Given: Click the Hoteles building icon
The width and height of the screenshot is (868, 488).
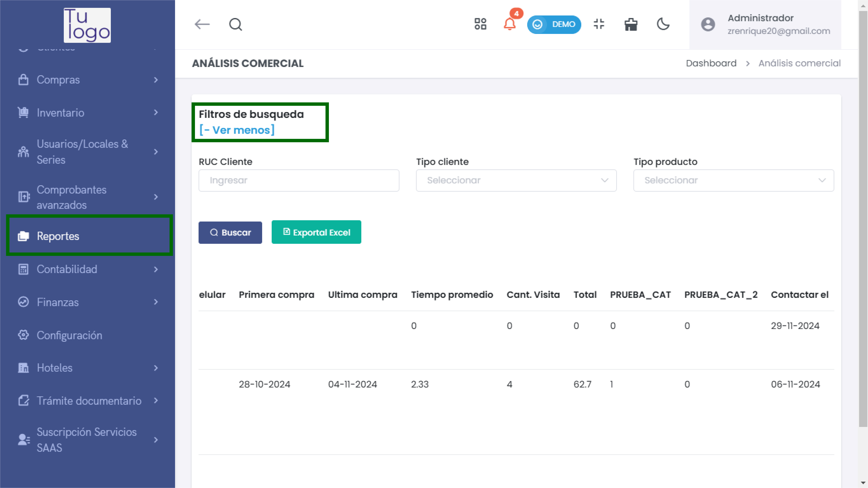Looking at the screenshot, I should [x=23, y=368].
